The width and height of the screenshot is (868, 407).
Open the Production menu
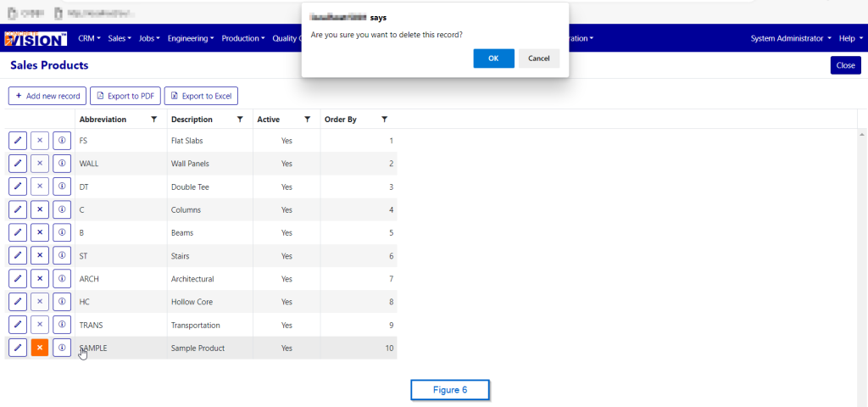pyautogui.click(x=243, y=38)
